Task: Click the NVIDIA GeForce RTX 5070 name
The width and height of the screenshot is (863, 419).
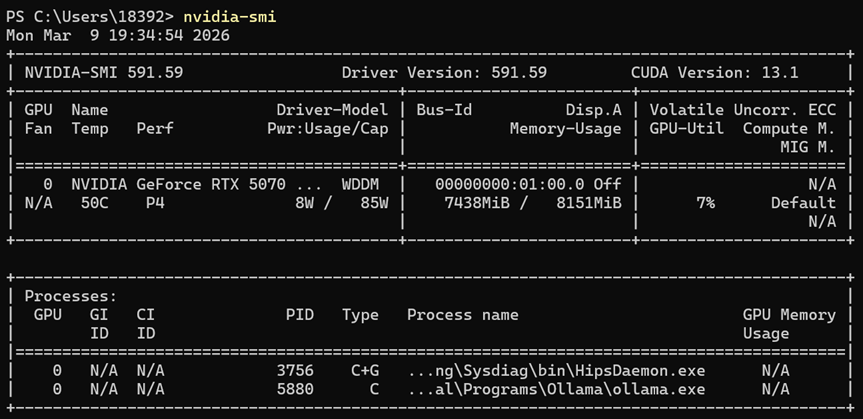Action: pyautogui.click(x=178, y=184)
